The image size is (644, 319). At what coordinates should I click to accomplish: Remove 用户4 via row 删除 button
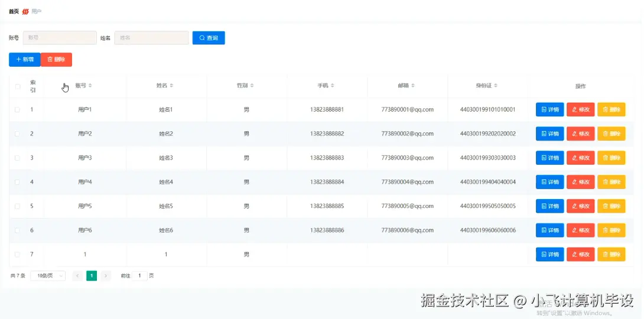pos(611,182)
